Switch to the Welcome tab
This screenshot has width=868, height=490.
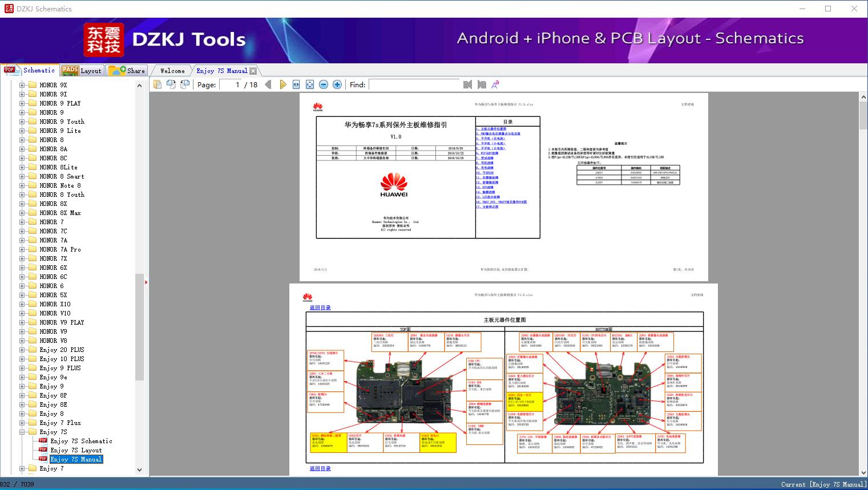(172, 71)
